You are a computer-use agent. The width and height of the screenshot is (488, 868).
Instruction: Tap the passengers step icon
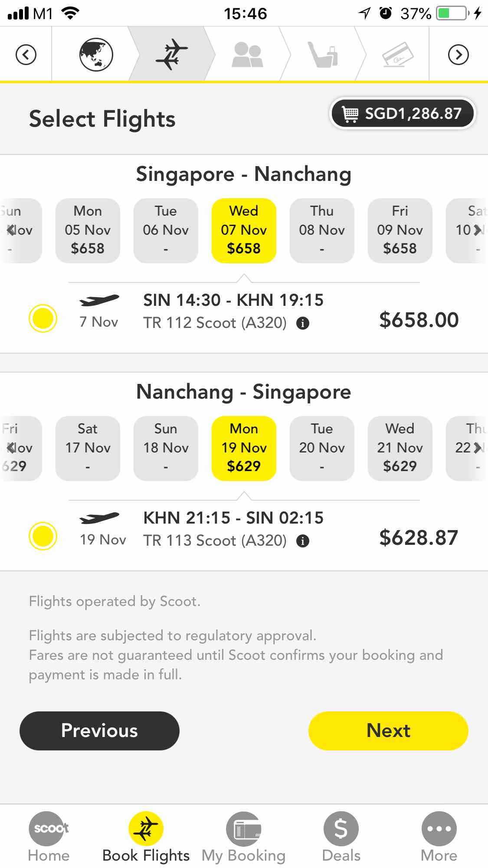247,55
